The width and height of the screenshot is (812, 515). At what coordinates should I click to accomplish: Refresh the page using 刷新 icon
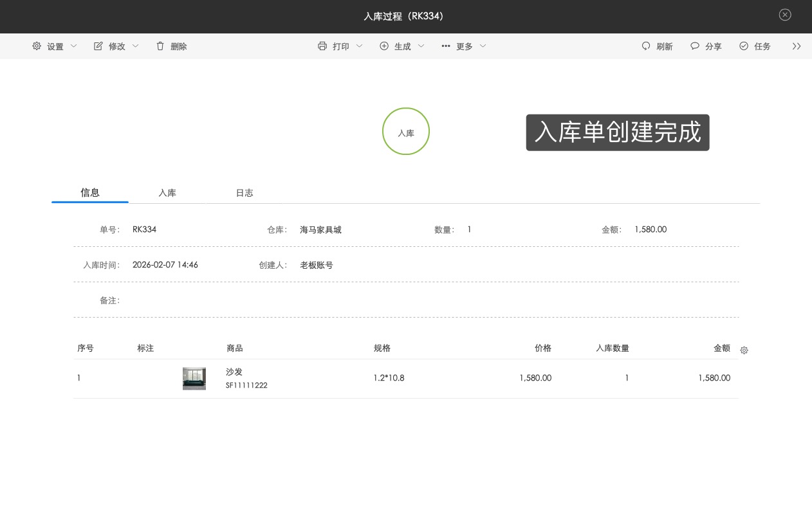[645, 46]
